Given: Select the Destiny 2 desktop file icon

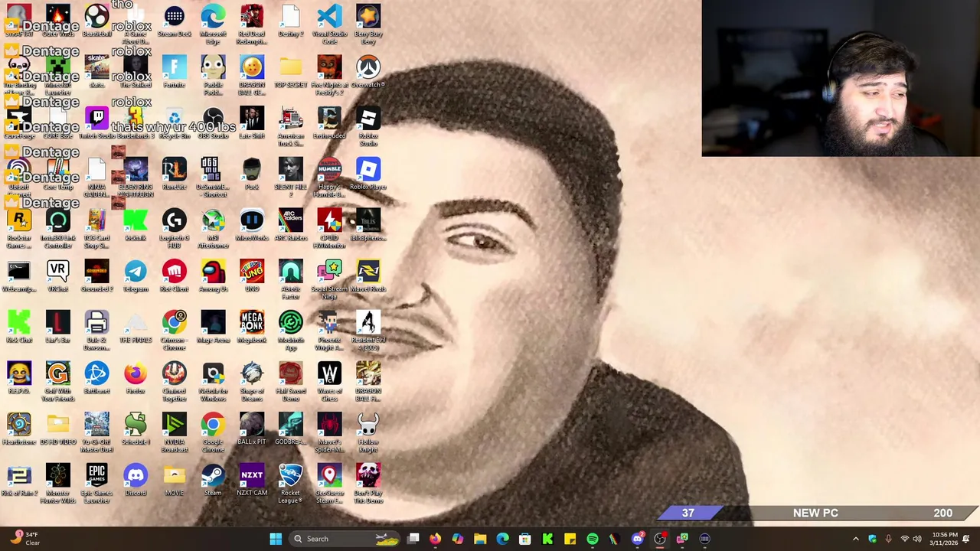Looking at the screenshot, I should coord(291,21).
